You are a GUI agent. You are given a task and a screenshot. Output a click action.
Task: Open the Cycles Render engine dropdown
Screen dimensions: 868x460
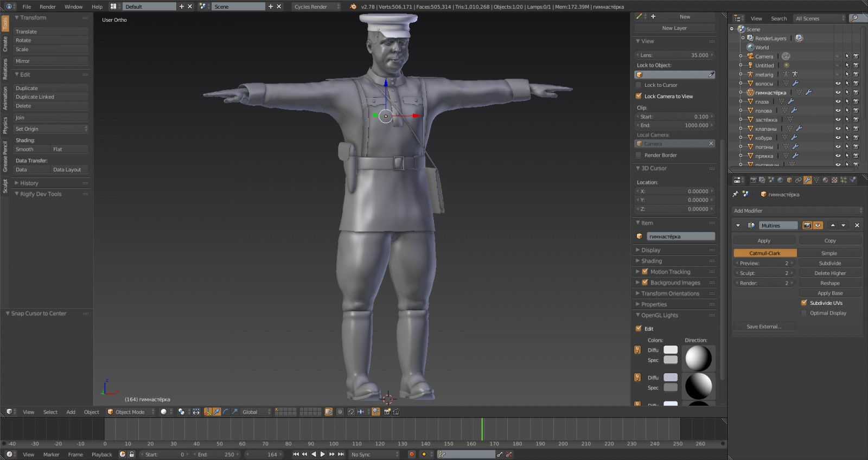(x=316, y=7)
